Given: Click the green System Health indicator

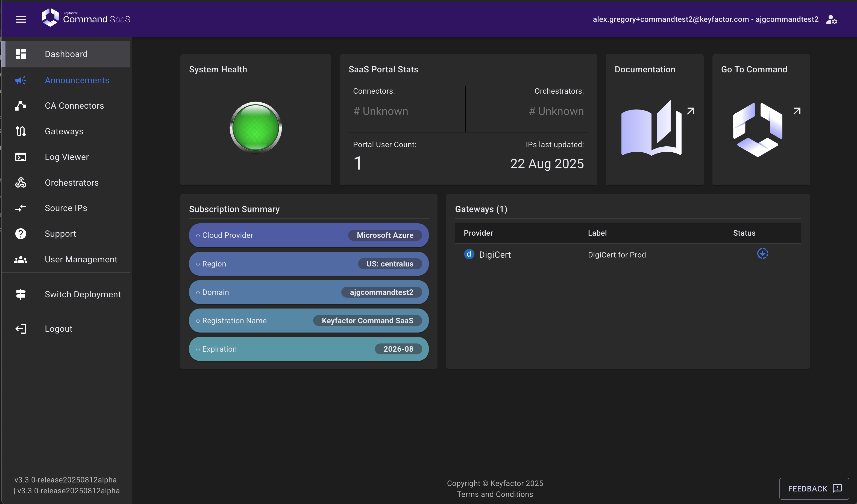Looking at the screenshot, I should [x=256, y=128].
